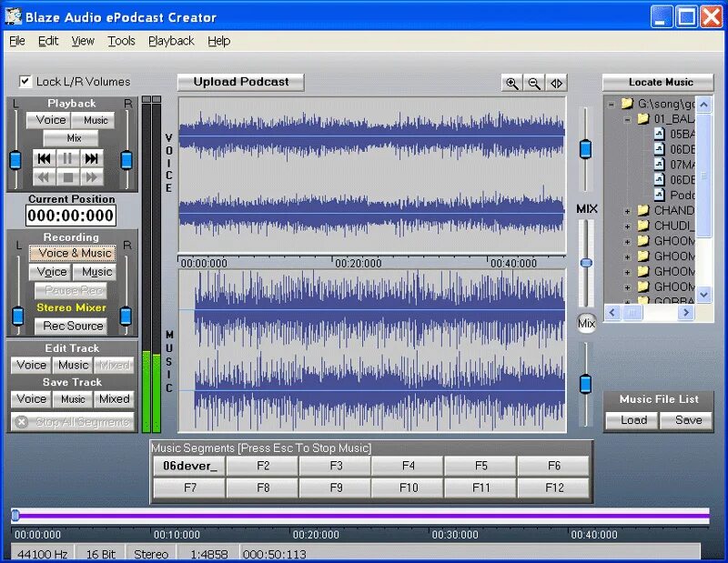This screenshot has width=728, height=563.
Task: Switch playback to Mix mode
Action: 71,137
